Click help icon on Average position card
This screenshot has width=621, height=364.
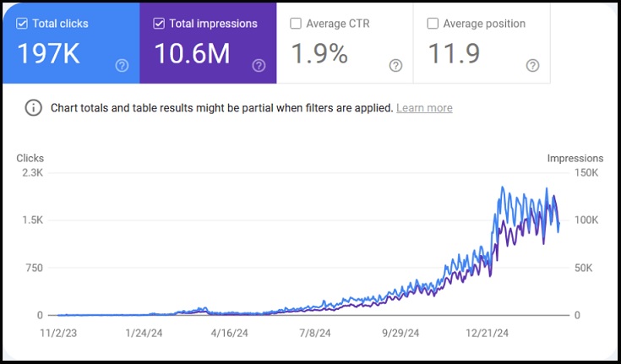(532, 65)
